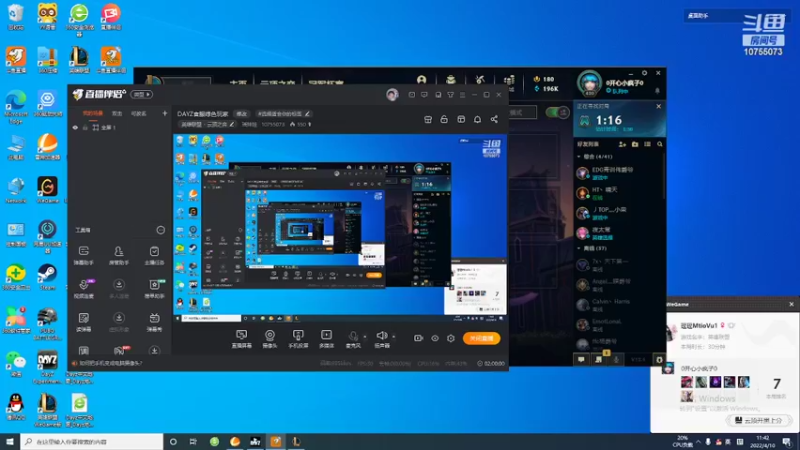Open the missions icon with the yellow badge
The height and width of the screenshot is (450, 800).
[x=598, y=359]
